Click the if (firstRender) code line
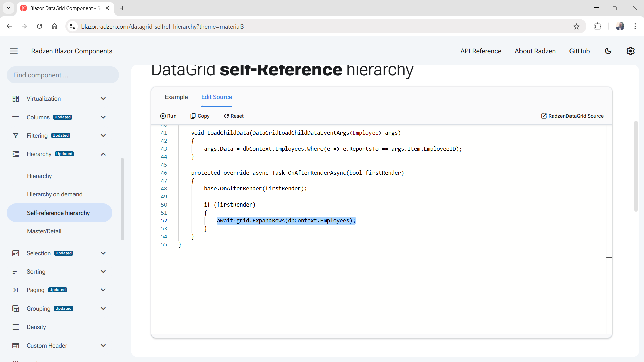Viewport: 644px width, 362px height. coord(230,205)
